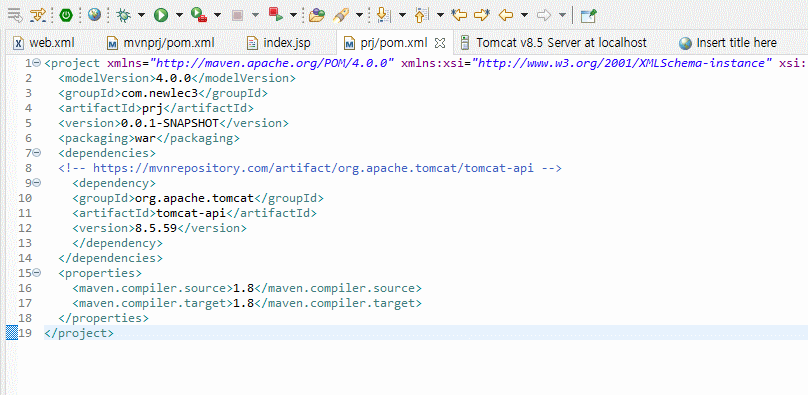Click the Run External Tools icon
This screenshot has height=395, width=808.
pos(199,15)
